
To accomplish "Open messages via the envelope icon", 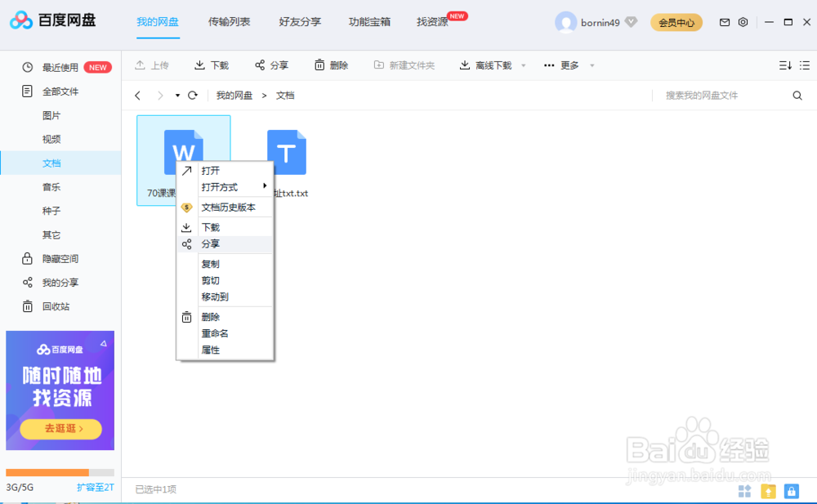I will (724, 22).
